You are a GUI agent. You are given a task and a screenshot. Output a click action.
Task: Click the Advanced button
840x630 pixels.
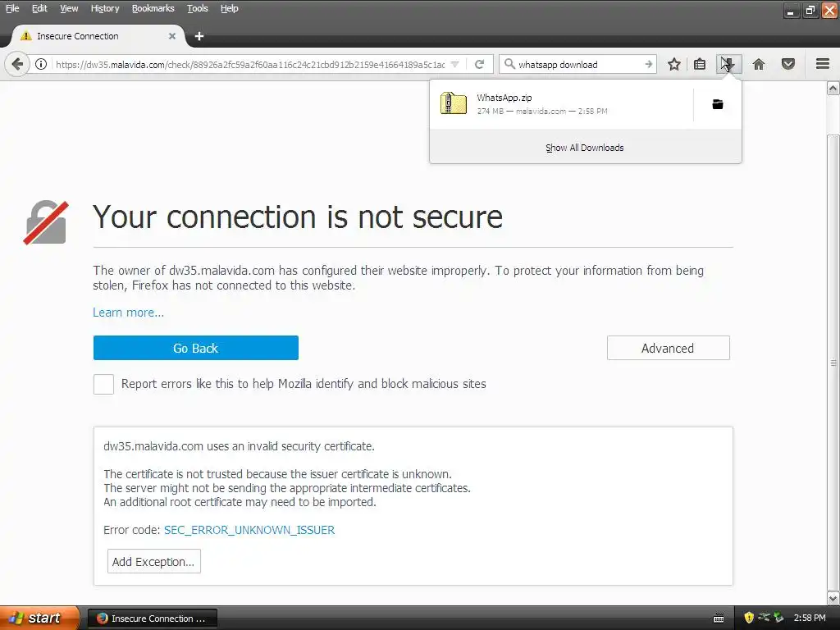(x=668, y=348)
